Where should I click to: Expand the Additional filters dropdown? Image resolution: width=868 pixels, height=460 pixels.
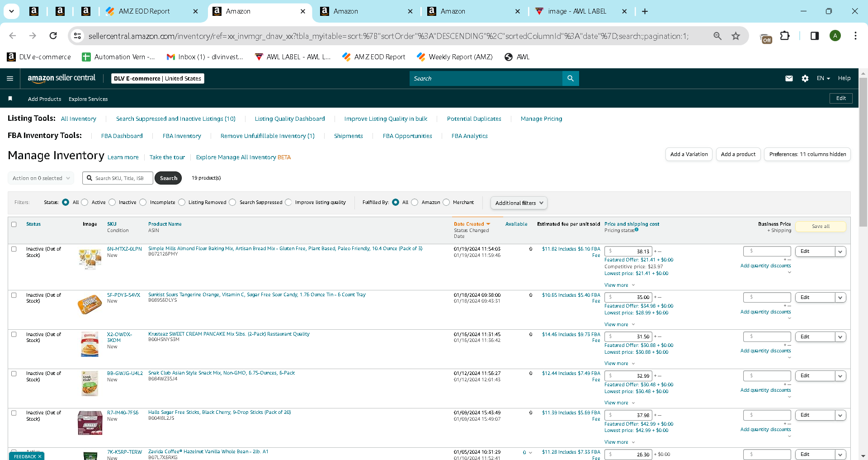[519, 203]
